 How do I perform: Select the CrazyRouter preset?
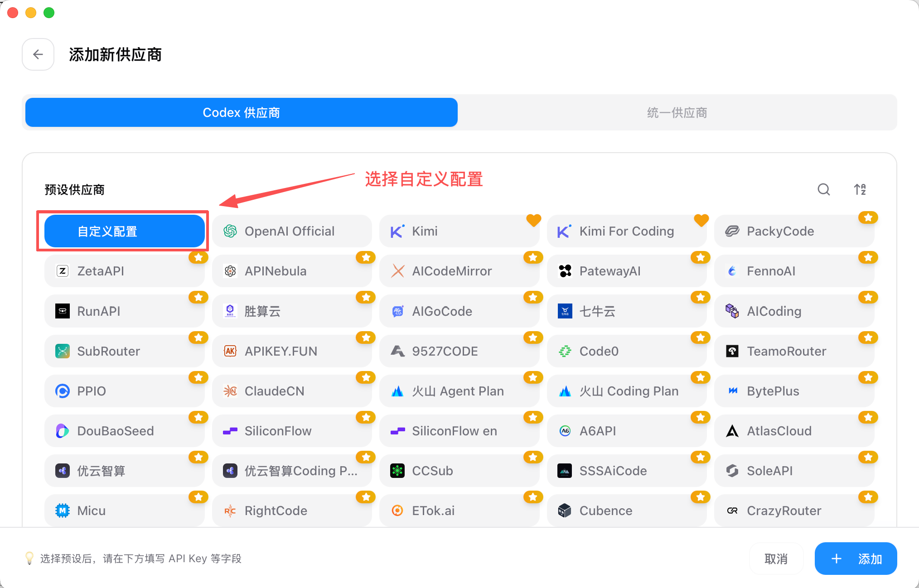[794, 511]
